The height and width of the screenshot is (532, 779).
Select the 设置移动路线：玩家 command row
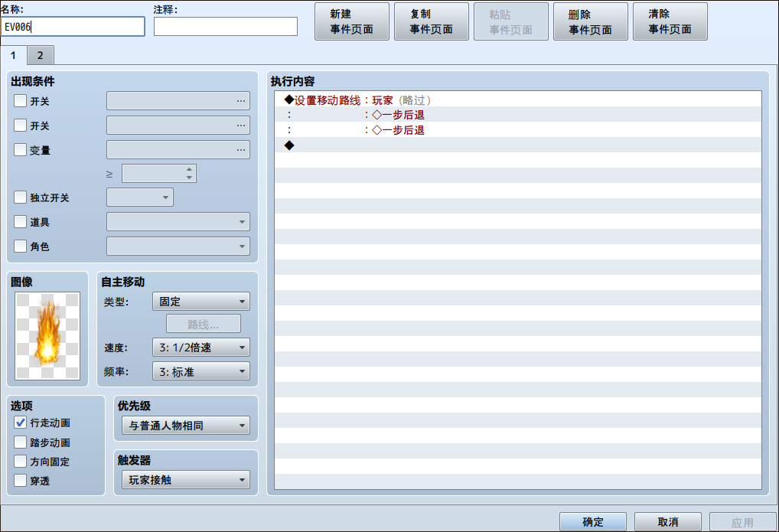coord(518,100)
